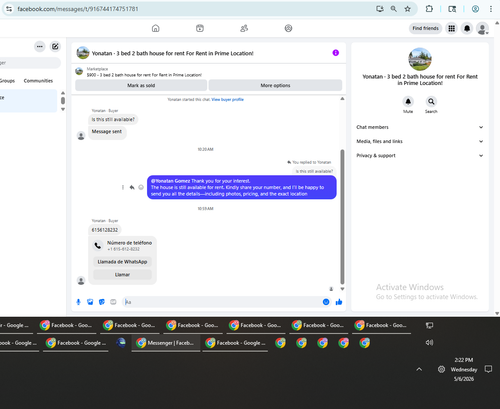The height and width of the screenshot is (409, 500).
Task: Click the chat scrollbar up arrow
Action: [x=342, y=99]
